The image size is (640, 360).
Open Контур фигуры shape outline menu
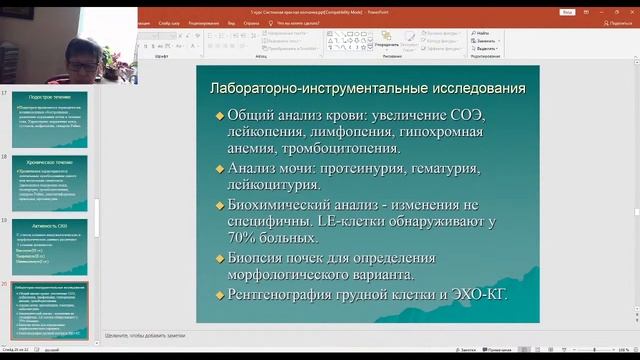(439, 41)
